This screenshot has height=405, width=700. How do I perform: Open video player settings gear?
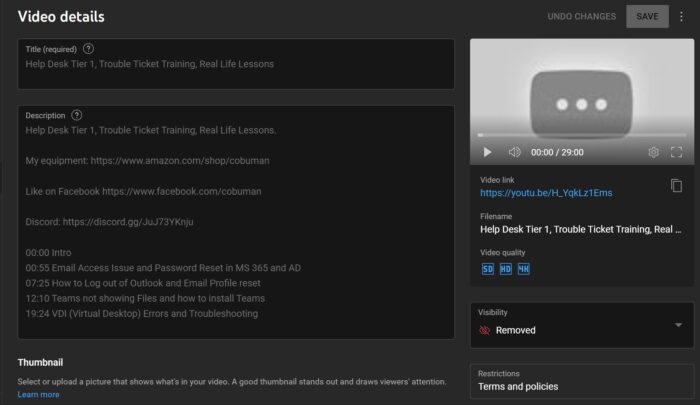pos(653,152)
